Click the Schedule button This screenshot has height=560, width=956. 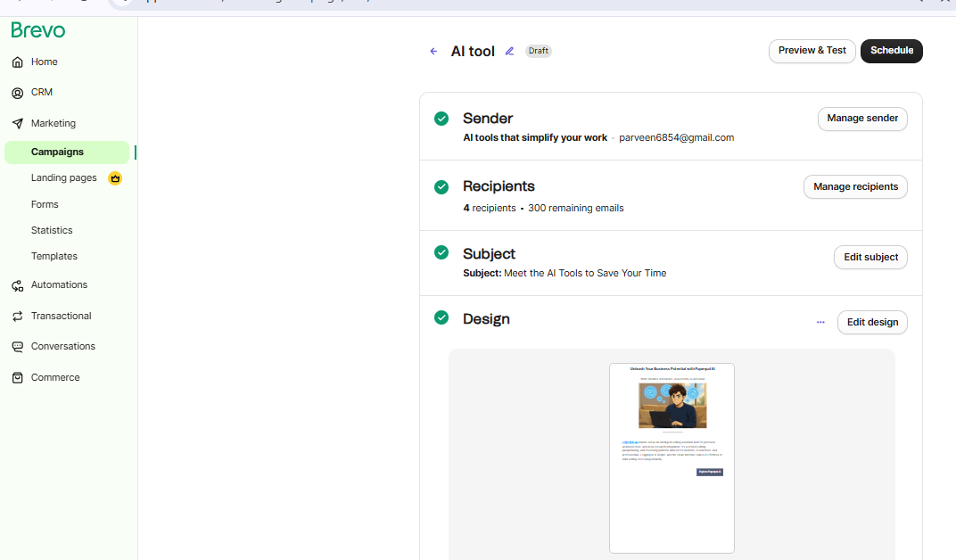[x=891, y=51]
